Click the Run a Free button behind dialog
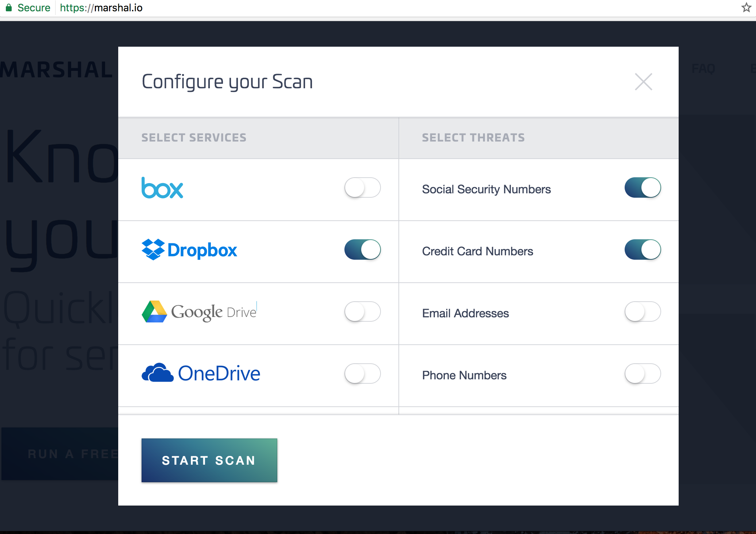756x534 pixels. pos(60,454)
